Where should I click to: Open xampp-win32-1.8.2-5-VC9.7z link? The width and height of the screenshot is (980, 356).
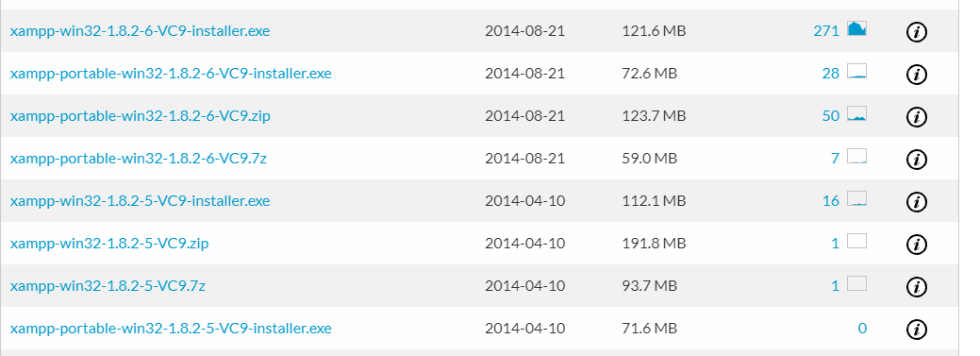108,286
